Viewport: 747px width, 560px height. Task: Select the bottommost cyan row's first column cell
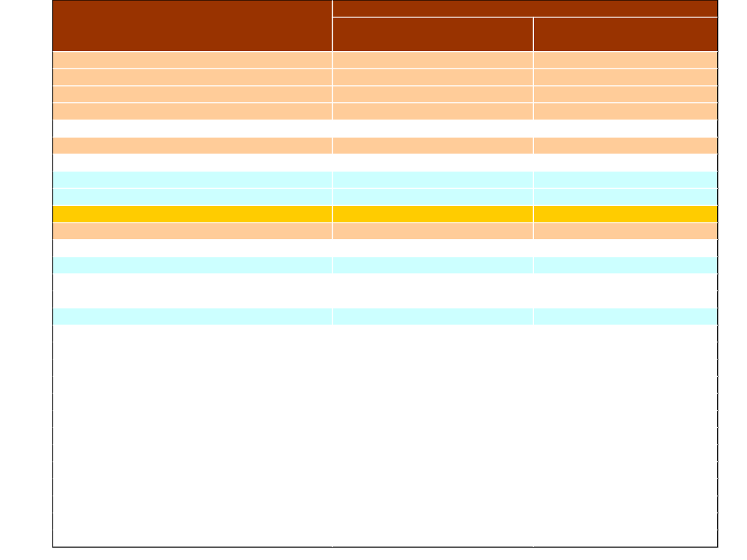pyautogui.click(x=192, y=316)
